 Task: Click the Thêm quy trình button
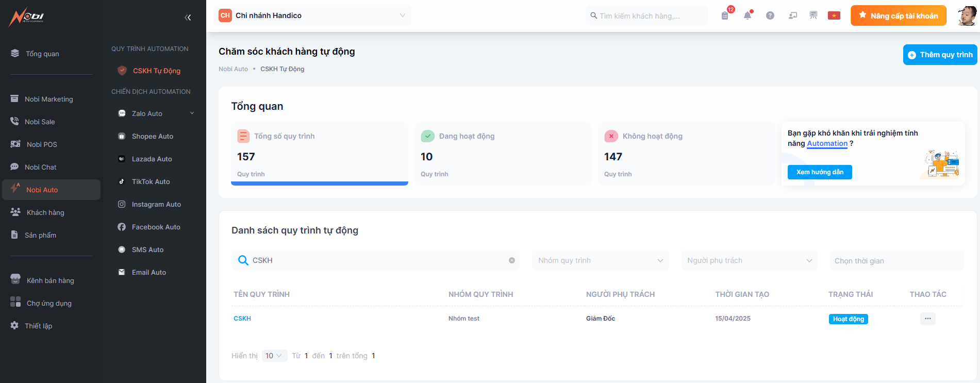point(940,55)
